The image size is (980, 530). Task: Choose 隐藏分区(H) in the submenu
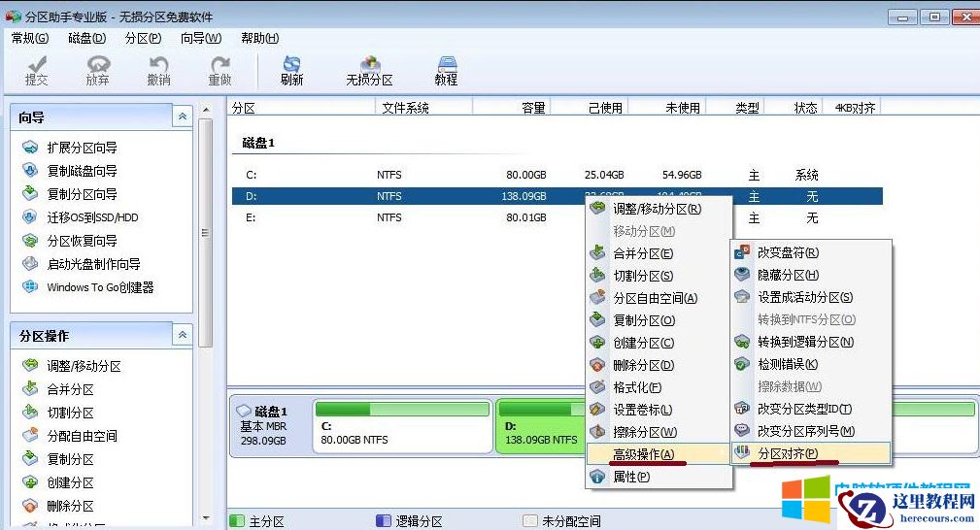811,275
